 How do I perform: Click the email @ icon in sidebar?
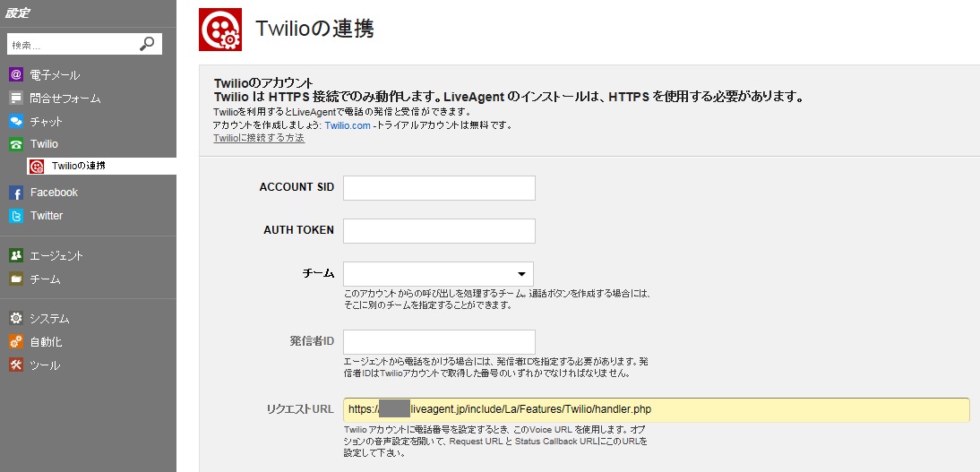pos(16,75)
